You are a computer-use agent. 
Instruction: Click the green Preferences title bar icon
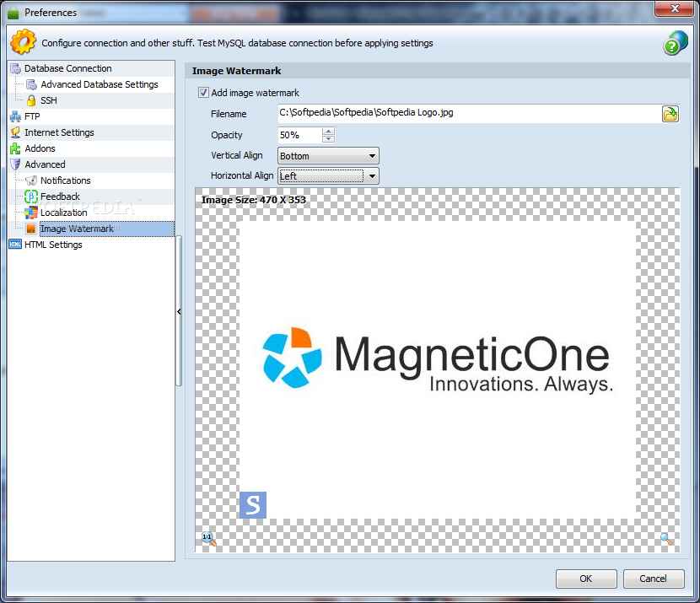pyautogui.click(x=13, y=13)
